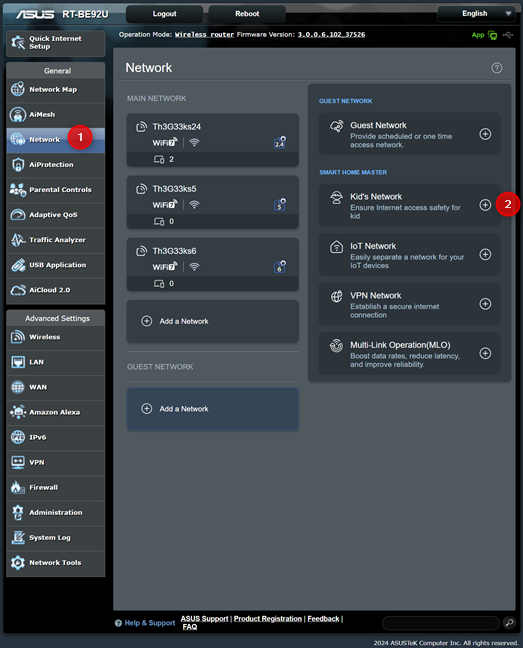Add a Network under Main Network
This screenshot has height=648, width=523.
pyautogui.click(x=212, y=321)
